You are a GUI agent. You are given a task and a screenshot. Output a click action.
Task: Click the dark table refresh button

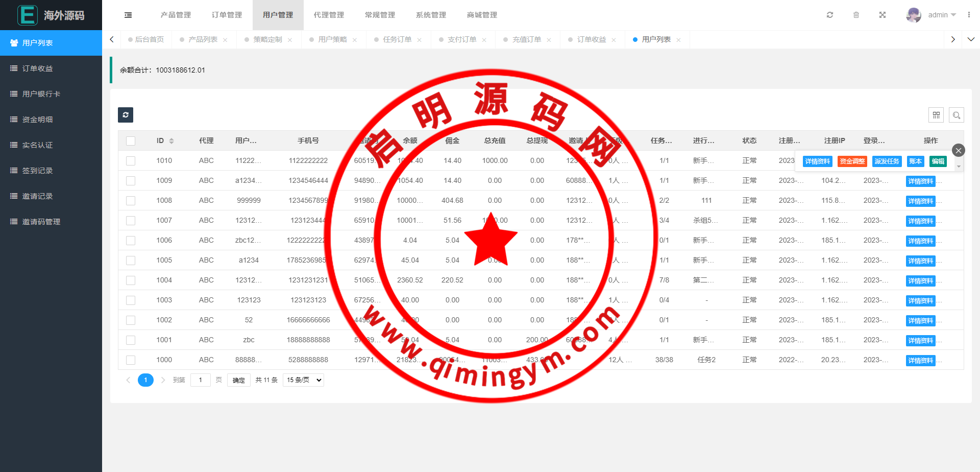126,115
